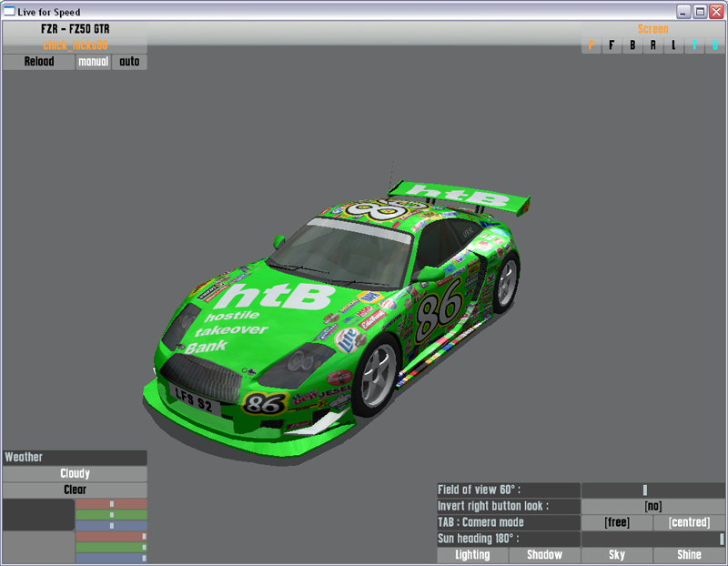Adjust green slider beside the dark swatch

[x=111, y=515]
